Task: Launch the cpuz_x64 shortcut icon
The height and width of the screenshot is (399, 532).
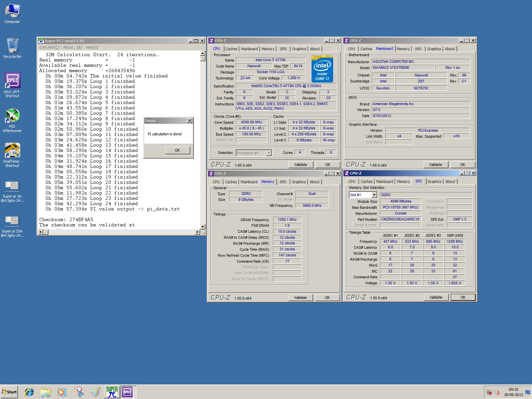Action: [x=12, y=85]
